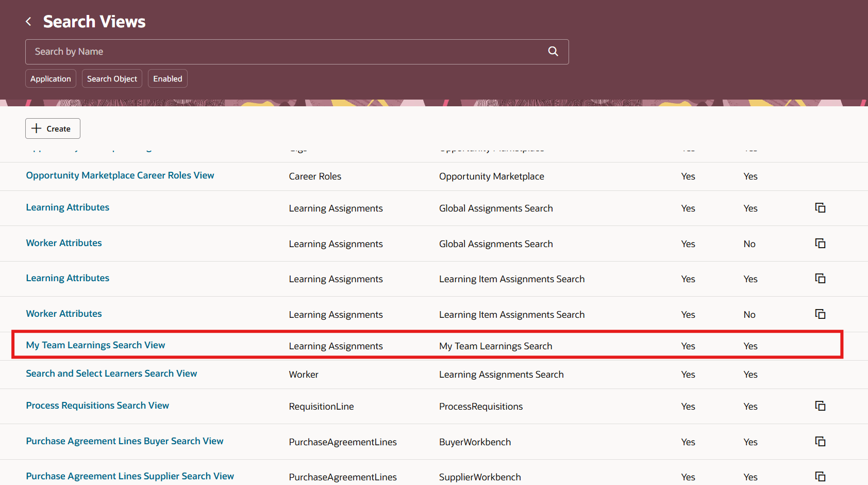Click the plus icon on the Create button

point(36,128)
